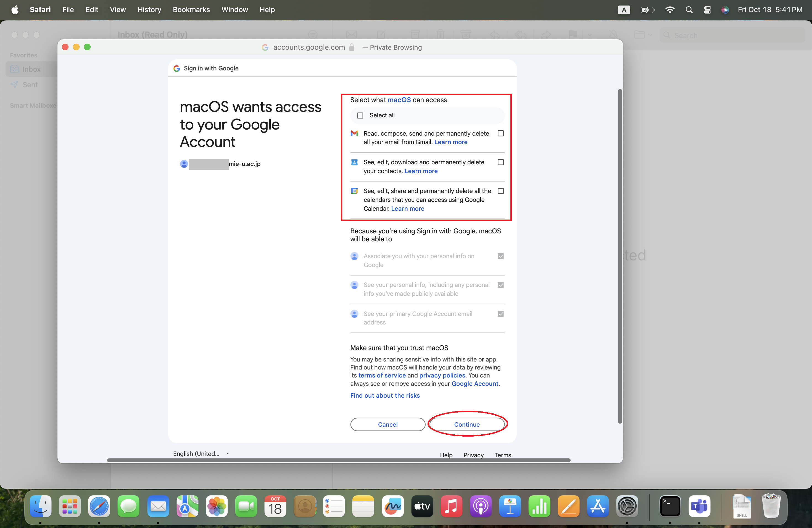Screen dimensions: 812x528
Task: Open Learn more link for contacts
Action: pyautogui.click(x=421, y=171)
